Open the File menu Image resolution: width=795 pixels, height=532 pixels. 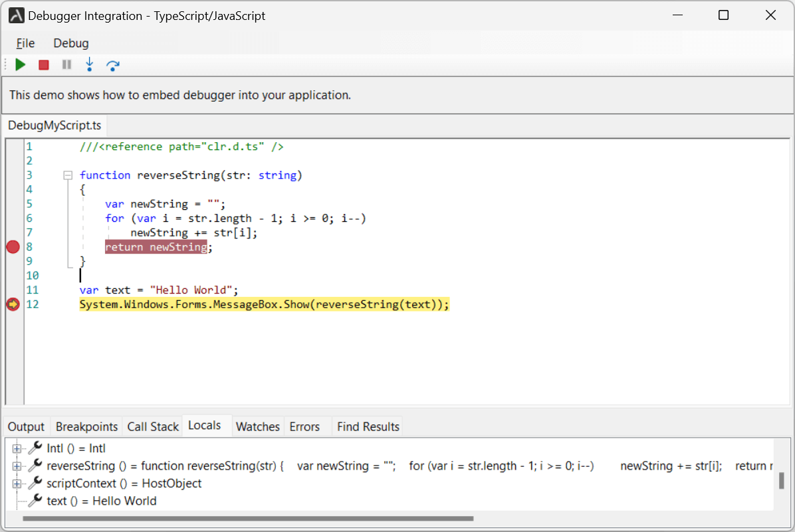tap(25, 43)
